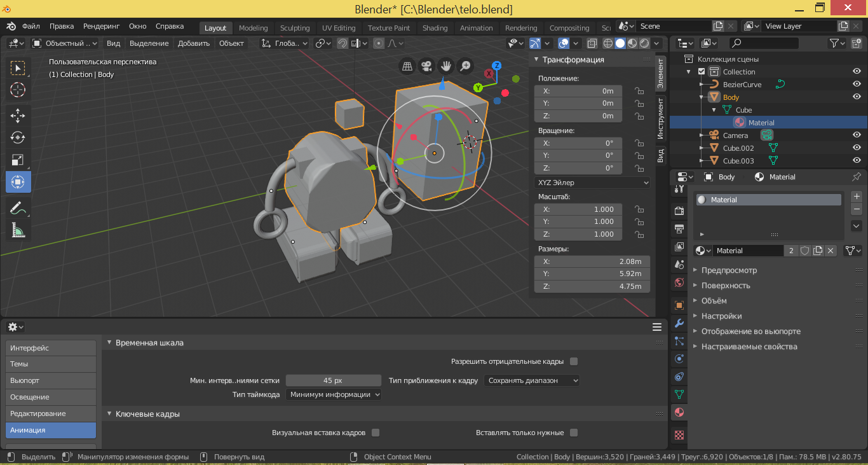Select the Transform tool
The image size is (868, 465).
18,182
